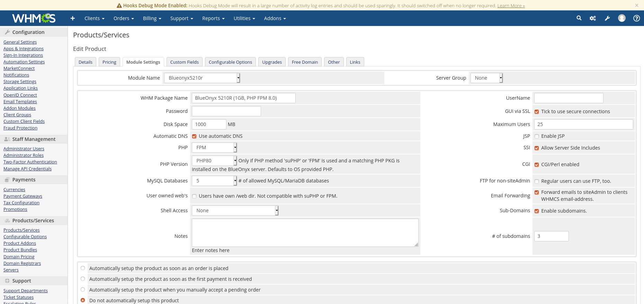644x304 pixels.
Task: Switch to the Pricing tab
Action: (109, 62)
